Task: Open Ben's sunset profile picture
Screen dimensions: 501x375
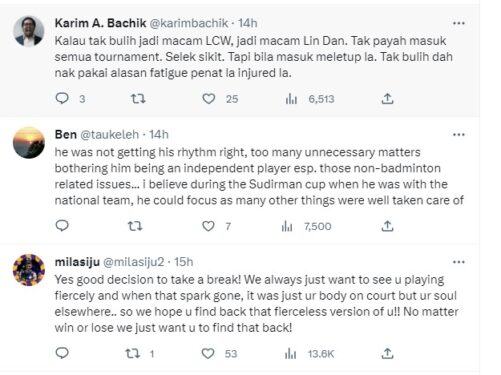Action: click(x=29, y=143)
